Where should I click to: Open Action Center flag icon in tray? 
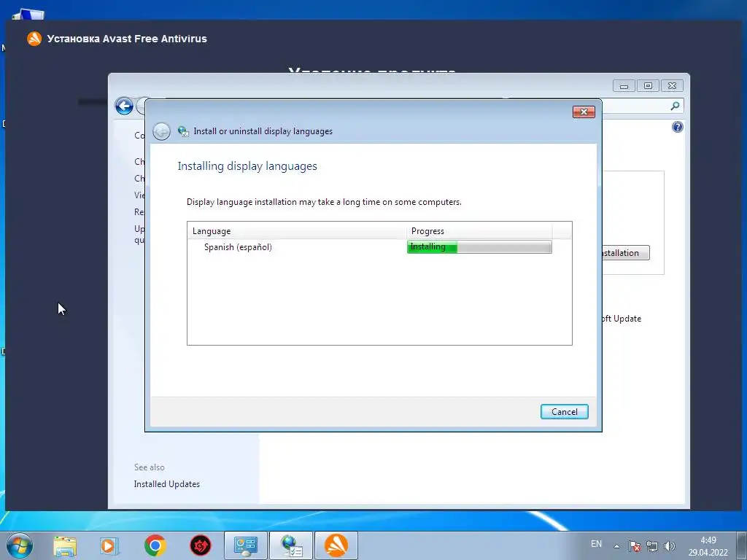click(x=634, y=546)
